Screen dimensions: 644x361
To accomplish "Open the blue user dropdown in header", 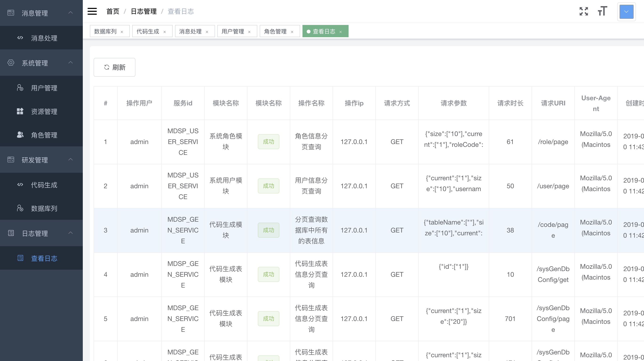I will (x=626, y=12).
